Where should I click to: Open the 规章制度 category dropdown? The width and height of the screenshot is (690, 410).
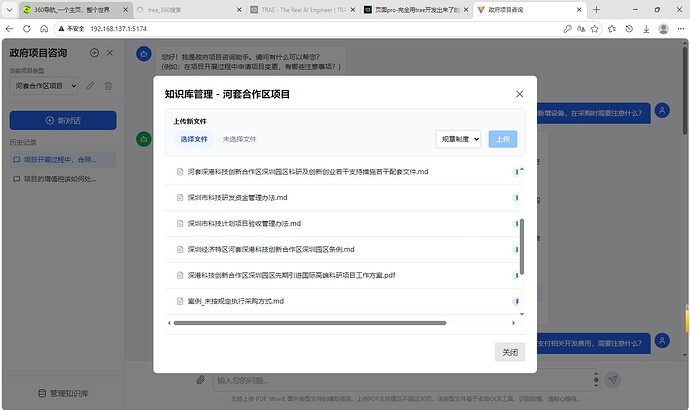pyautogui.click(x=458, y=139)
